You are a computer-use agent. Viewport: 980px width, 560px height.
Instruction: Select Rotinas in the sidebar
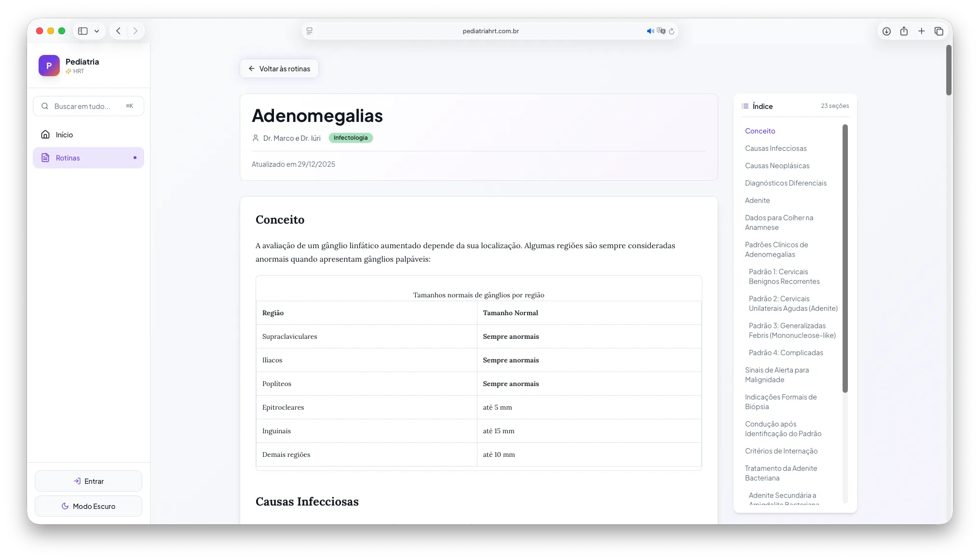click(x=68, y=158)
